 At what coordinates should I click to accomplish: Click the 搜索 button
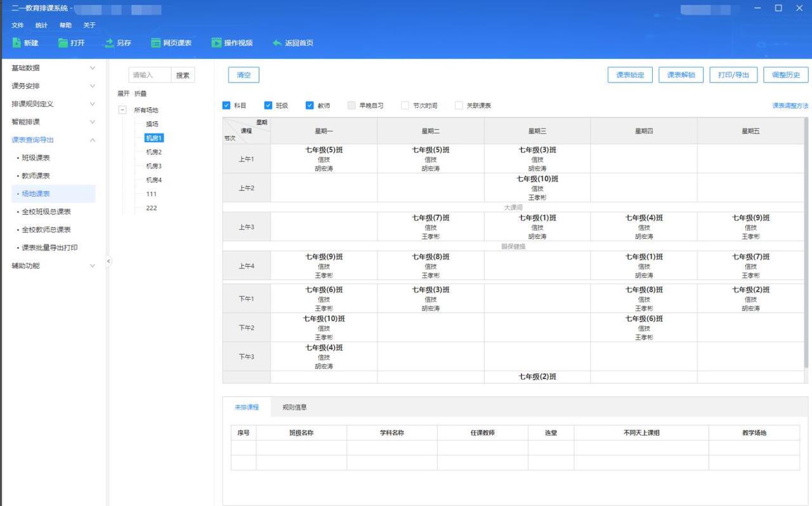[x=183, y=75]
